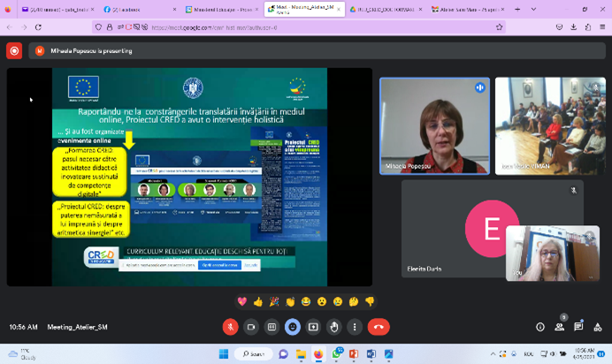The image size is (612, 364).
Task: Leave the call with the red hang-up button
Action: pyautogui.click(x=379, y=327)
